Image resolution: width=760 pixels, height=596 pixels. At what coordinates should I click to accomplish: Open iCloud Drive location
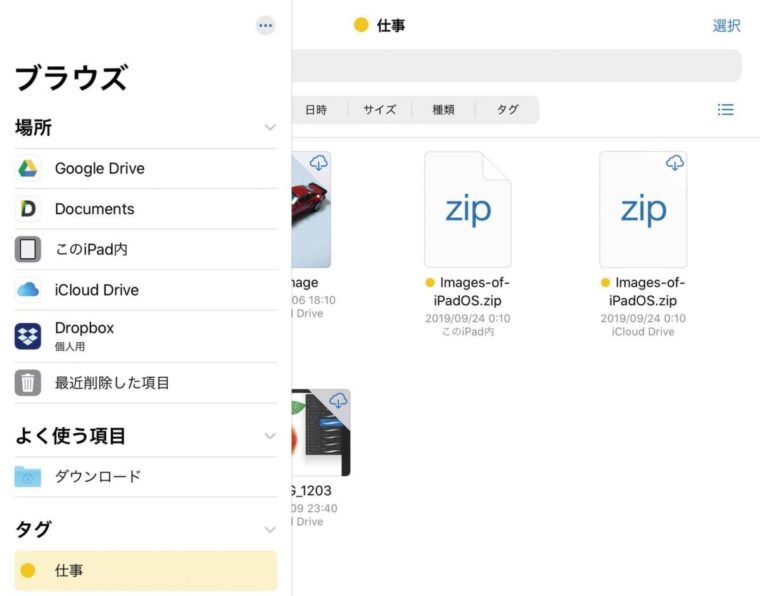(146, 290)
